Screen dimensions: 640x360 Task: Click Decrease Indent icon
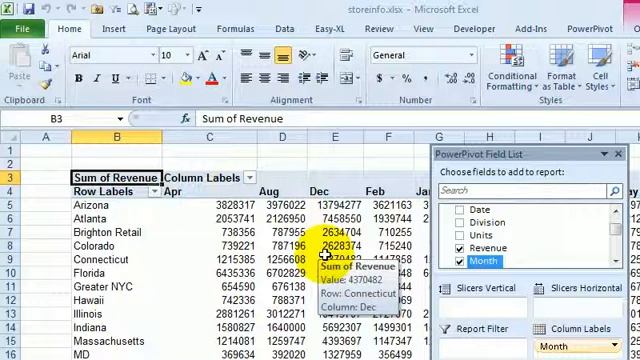pyautogui.click(x=304, y=78)
